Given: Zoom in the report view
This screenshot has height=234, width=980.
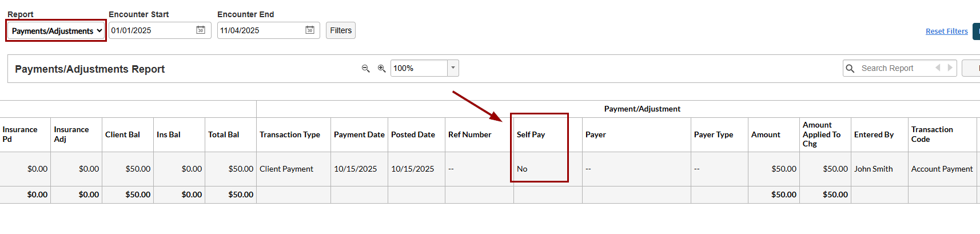Looking at the screenshot, I should (381, 69).
